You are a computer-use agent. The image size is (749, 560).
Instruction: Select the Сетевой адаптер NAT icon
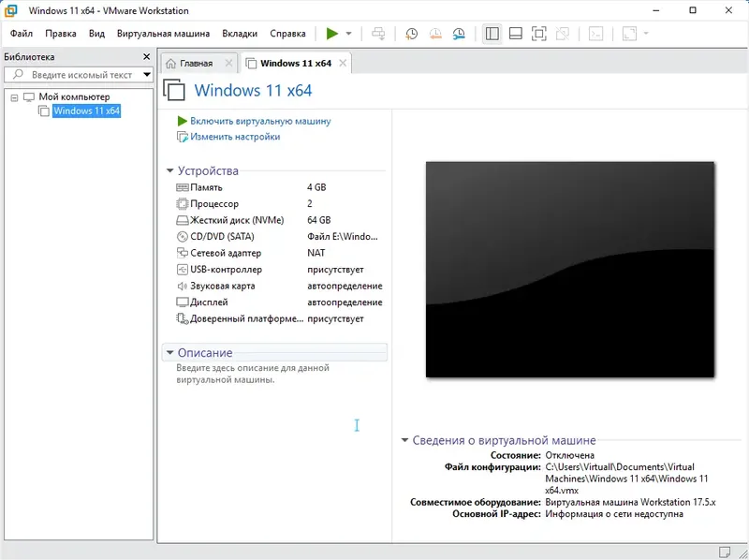184,252
